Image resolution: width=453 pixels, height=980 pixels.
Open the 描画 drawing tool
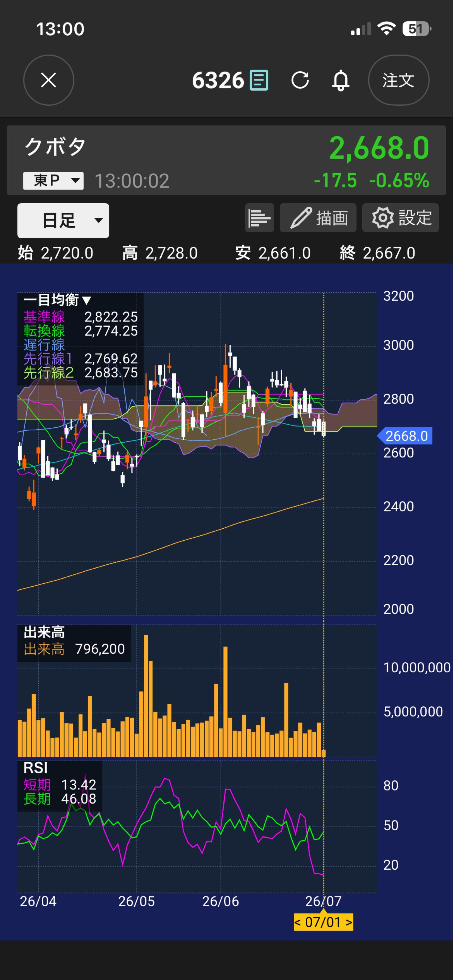(318, 218)
